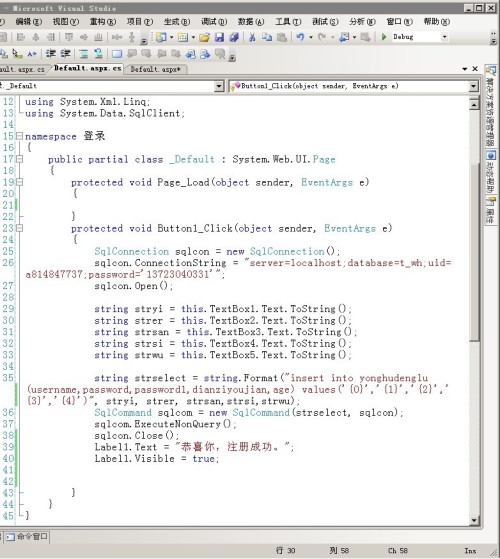Close the current document with the X button
Screen dimensions: 500x559
click(x=475, y=68)
